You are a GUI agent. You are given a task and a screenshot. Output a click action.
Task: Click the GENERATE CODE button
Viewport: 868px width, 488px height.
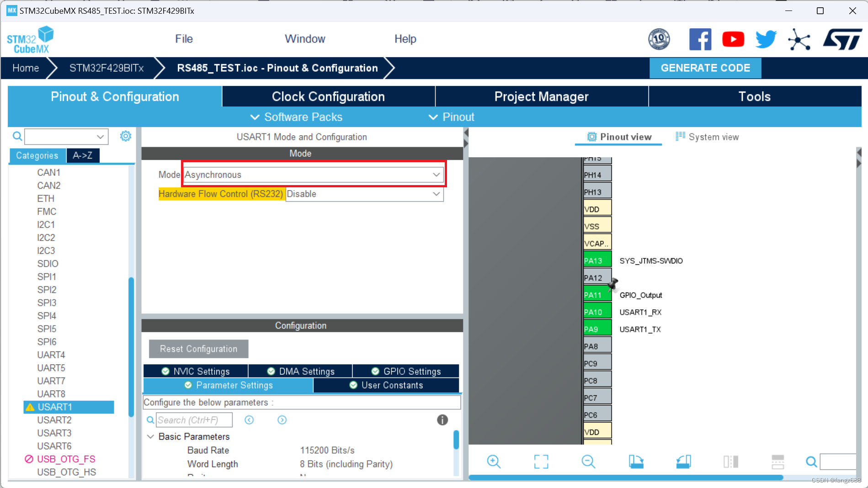(705, 68)
